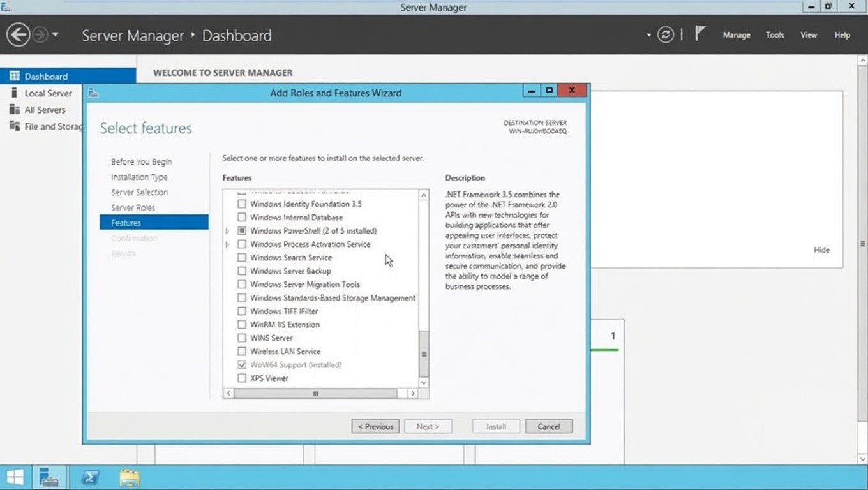
Task: Expand the Windows Process Activation Service node
Action: coord(227,244)
